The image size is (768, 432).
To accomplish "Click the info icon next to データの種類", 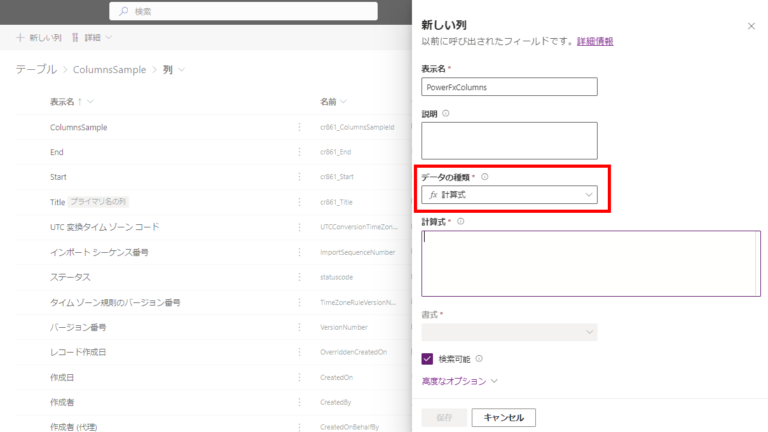I will [485, 177].
